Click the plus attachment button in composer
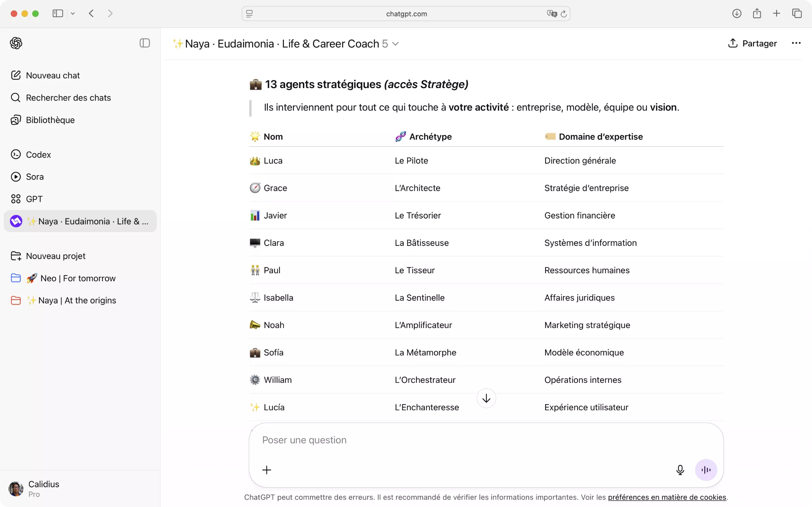The image size is (812, 507). point(267,470)
